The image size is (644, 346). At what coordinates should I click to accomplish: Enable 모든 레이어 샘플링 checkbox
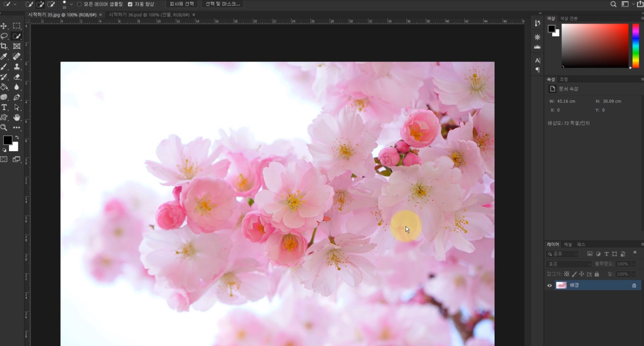point(79,4)
